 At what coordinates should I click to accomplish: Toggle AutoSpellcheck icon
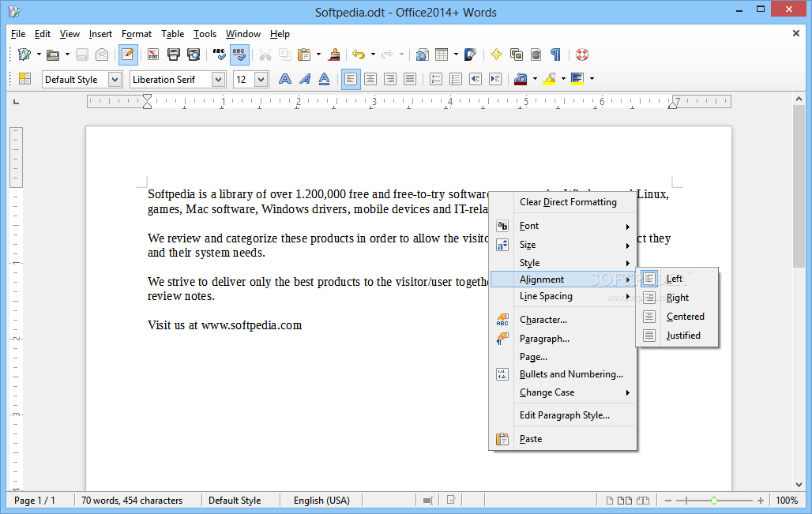[x=239, y=54]
